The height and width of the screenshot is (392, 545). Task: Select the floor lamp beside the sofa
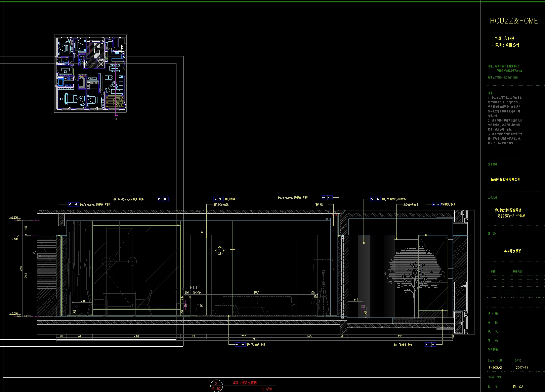pos(323,287)
